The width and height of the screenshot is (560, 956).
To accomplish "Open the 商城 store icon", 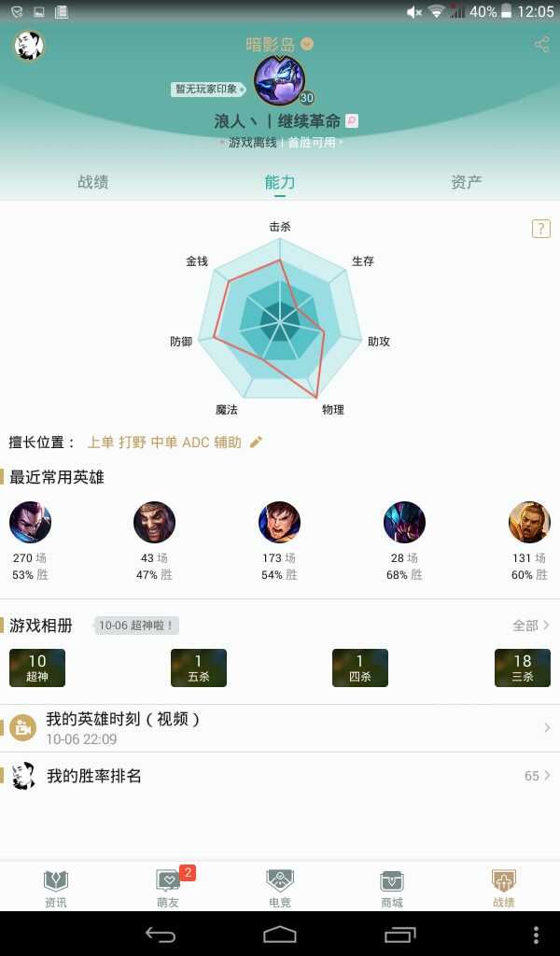I will coord(392,889).
